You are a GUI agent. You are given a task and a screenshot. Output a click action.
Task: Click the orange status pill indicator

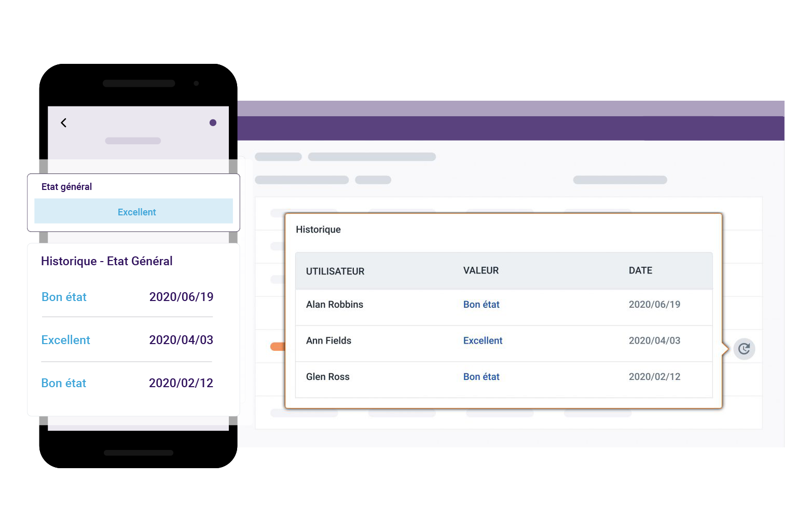click(x=278, y=347)
